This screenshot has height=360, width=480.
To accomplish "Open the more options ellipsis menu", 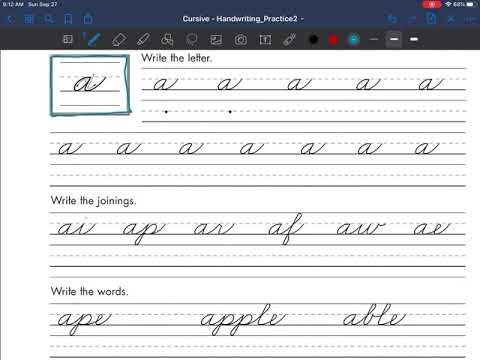I will pos(470,20).
